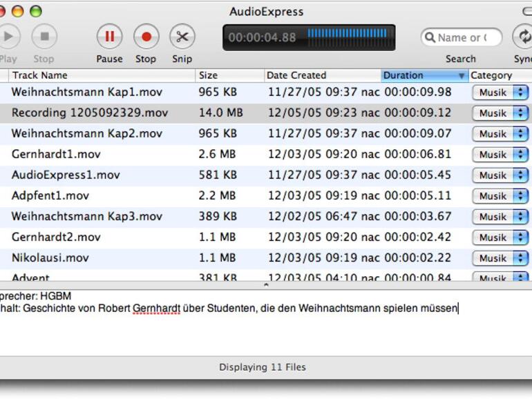
Task: Select track Weihnachtsmann Kap1.mov
Action: [x=87, y=92]
